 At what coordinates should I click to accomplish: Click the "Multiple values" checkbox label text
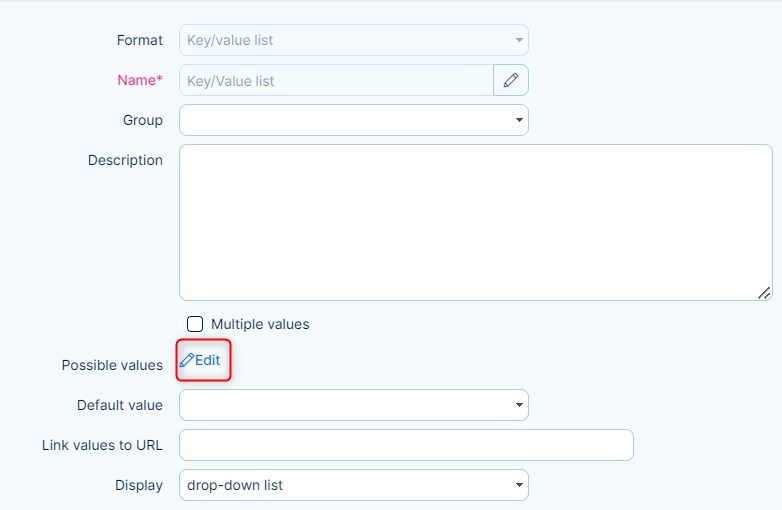[x=260, y=324]
